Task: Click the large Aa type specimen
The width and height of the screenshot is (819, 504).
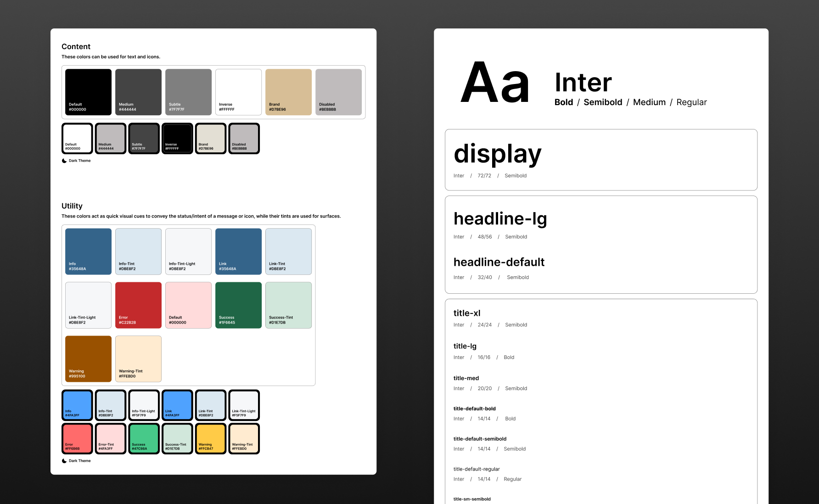Action: coord(495,83)
